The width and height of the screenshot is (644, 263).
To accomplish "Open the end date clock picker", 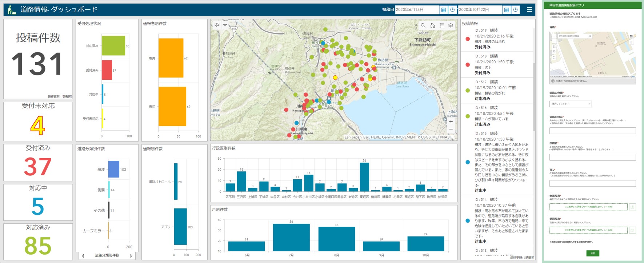I will click(x=515, y=10).
